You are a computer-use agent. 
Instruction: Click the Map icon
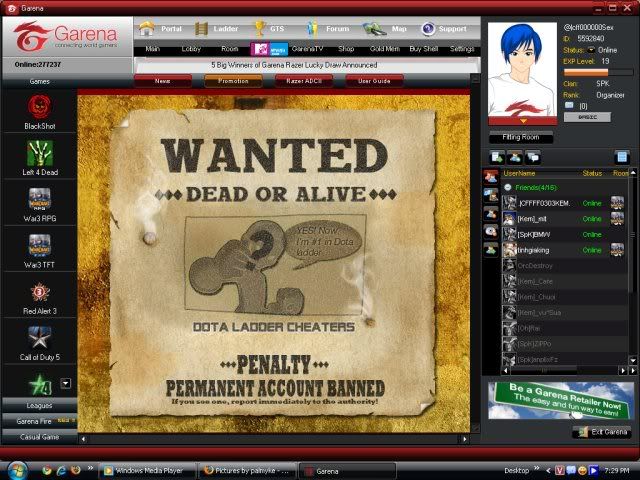click(x=374, y=29)
